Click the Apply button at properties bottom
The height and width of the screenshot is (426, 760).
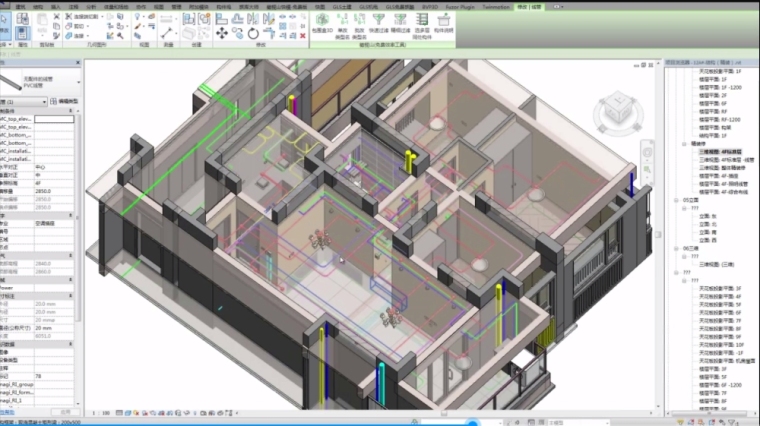[x=66, y=411]
